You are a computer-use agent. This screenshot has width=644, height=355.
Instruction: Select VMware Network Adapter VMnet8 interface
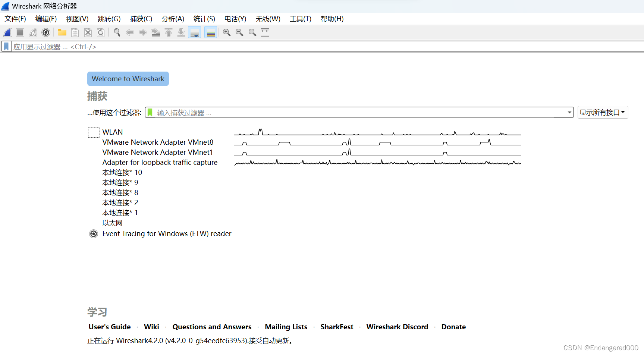coord(158,142)
